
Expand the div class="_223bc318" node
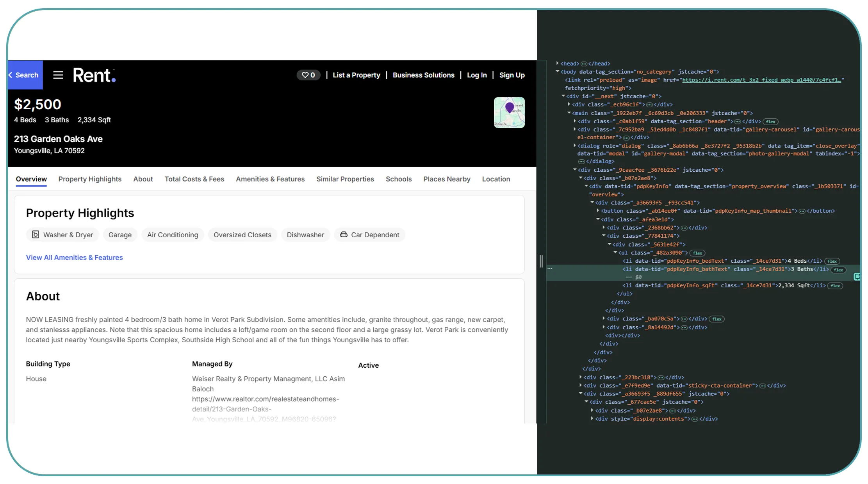coord(581,377)
